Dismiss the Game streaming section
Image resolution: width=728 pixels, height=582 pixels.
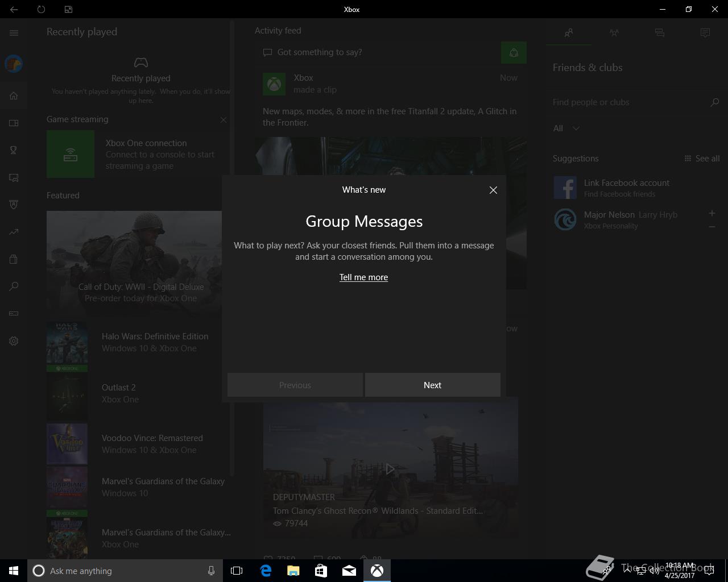(x=224, y=120)
